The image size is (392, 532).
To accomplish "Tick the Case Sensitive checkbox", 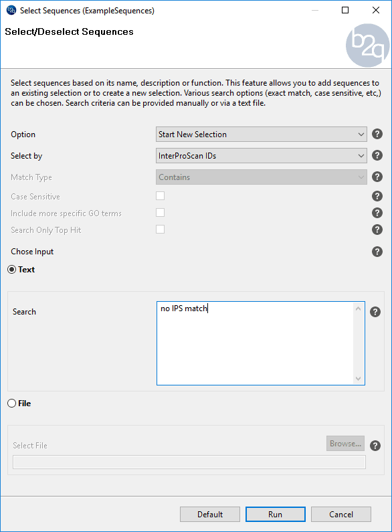I will 160,196.
